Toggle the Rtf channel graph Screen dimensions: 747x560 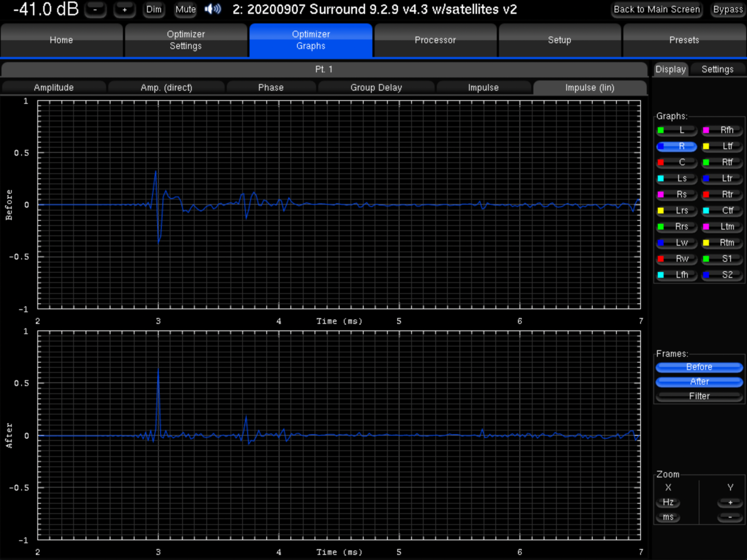point(722,162)
